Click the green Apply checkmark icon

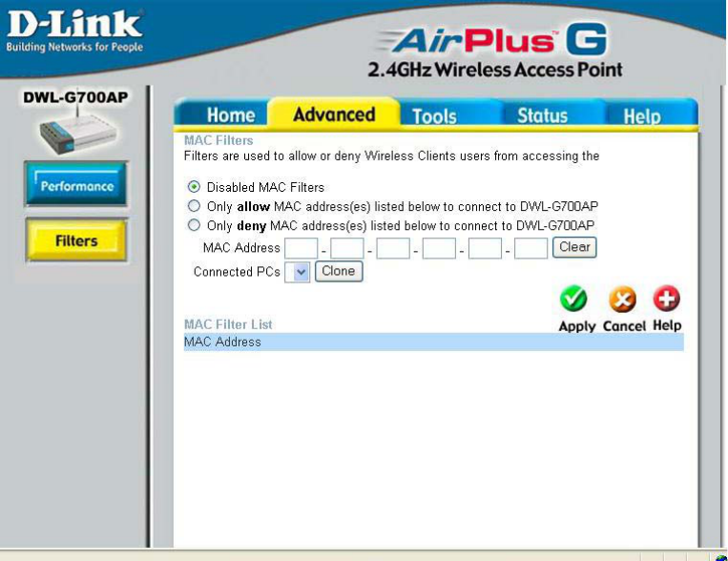click(573, 298)
